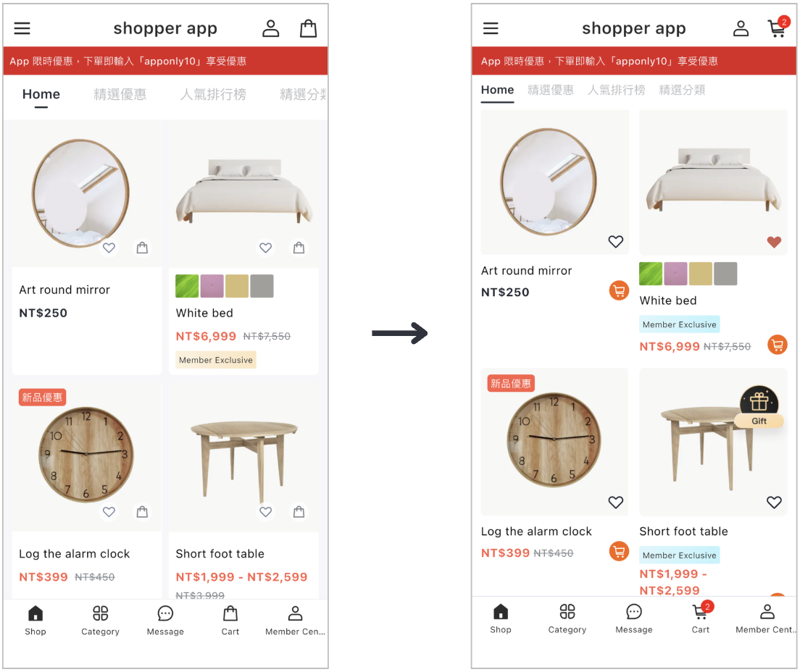Open the Category icon in left bottom bar
The width and height of the screenshot is (800, 672).
100,620
